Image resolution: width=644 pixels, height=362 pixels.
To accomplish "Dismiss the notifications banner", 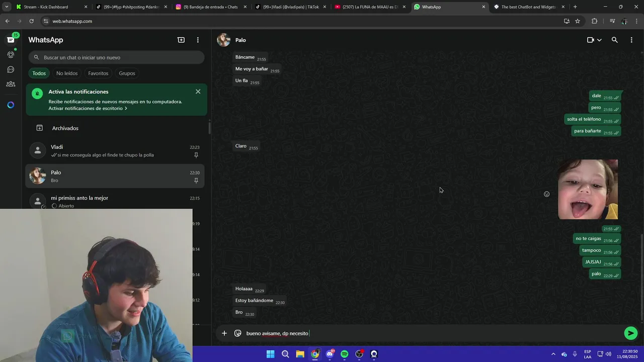I will (198, 92).
